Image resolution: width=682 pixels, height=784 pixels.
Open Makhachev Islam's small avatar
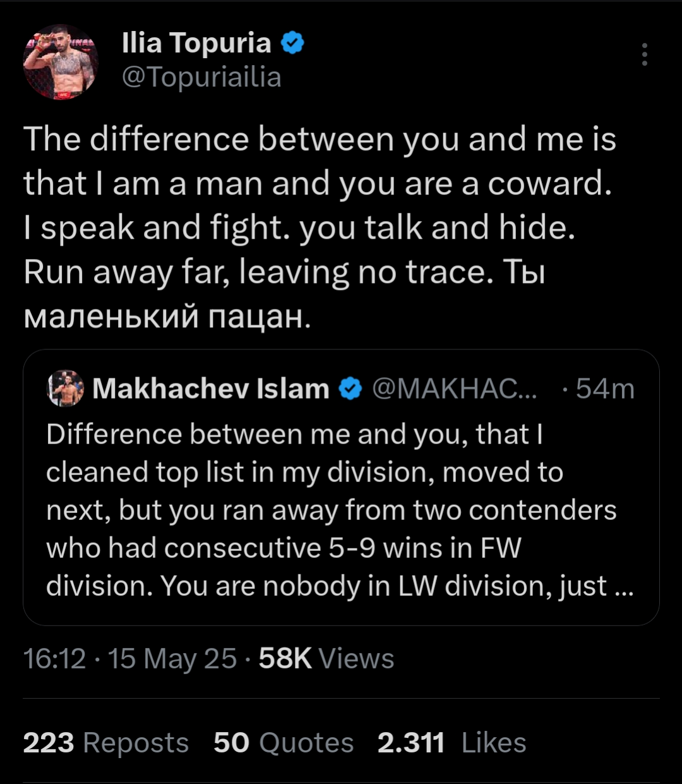coord(65,389)
